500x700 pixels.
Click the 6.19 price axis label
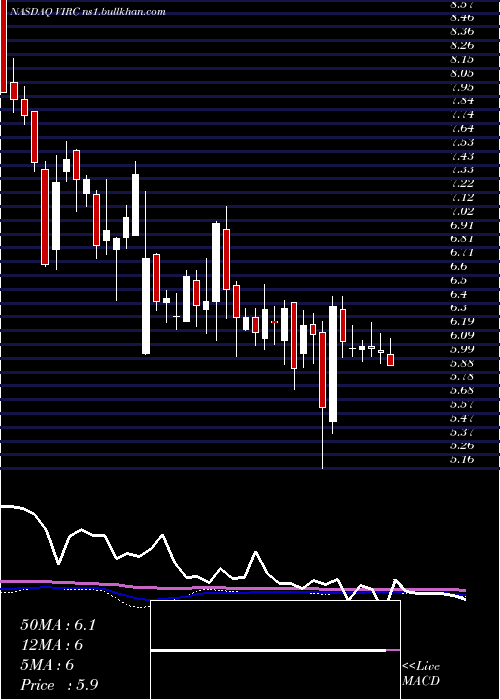pos(462,321)
